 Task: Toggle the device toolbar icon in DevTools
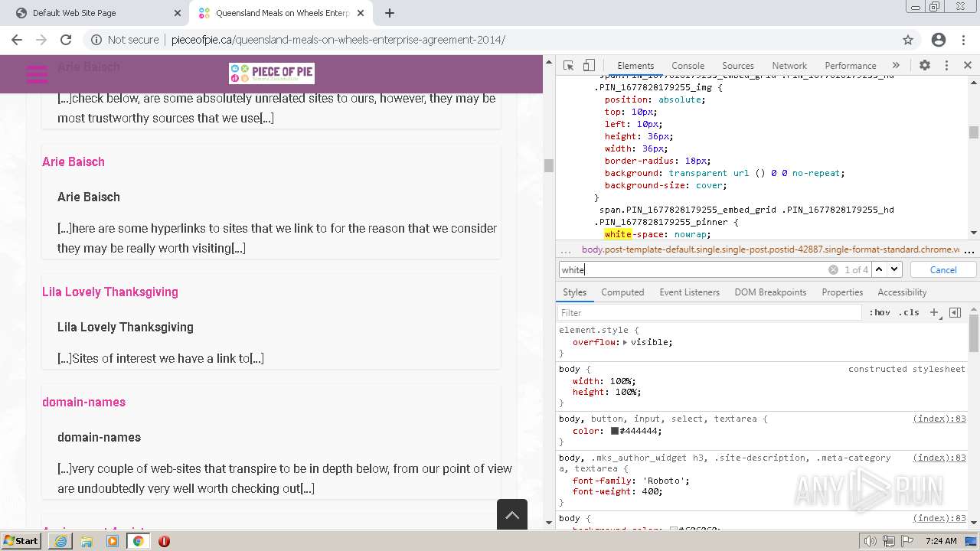tap(589, 66)
